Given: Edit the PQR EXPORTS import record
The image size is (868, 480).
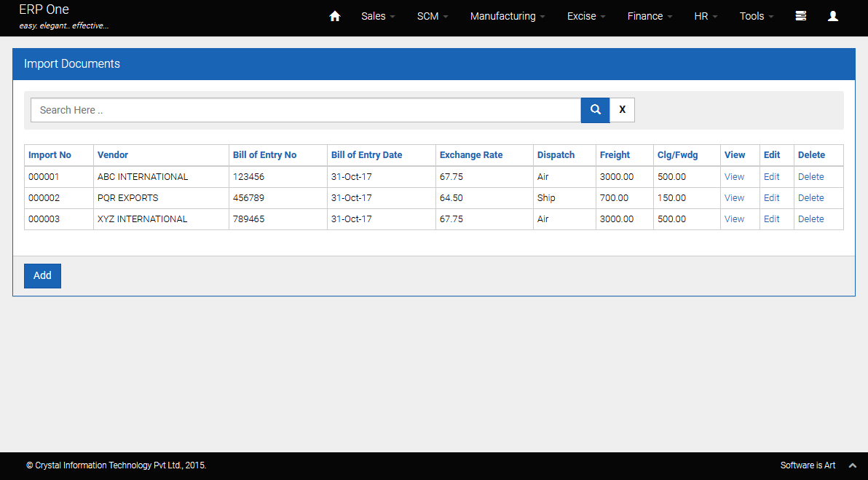Looking at the screenshot, I should [771, 198].
